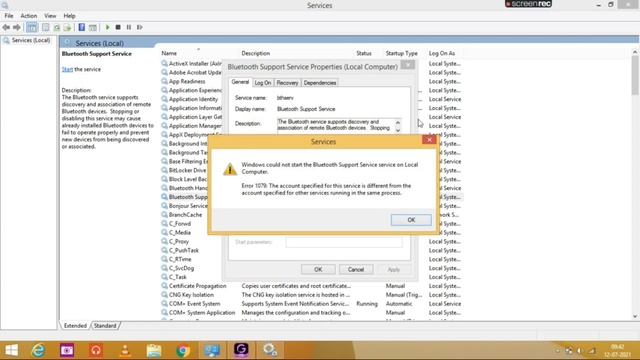Click the Stop Service square icon
640x360 pixels.
click(118, 27)
